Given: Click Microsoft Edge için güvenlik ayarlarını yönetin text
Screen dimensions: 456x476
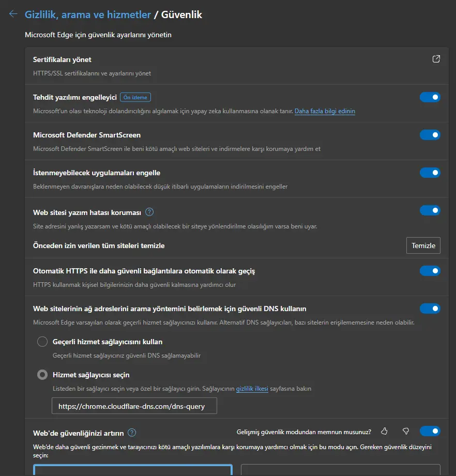Looking at the screenshot, I should [98, 35].
